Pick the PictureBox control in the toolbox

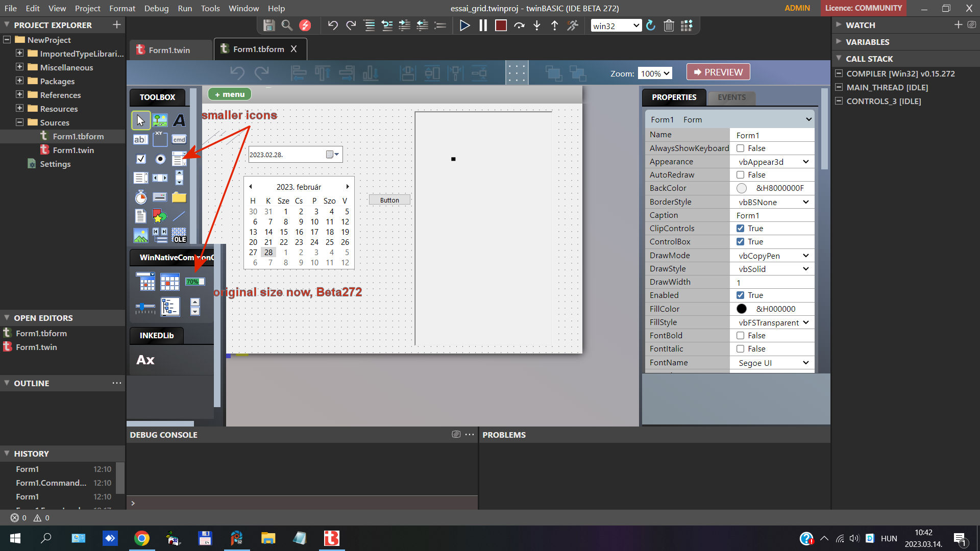point(160,120)
